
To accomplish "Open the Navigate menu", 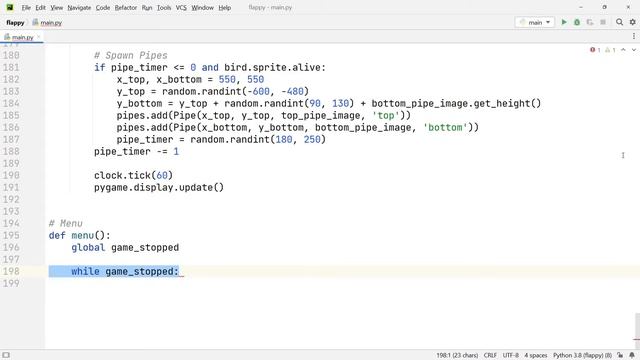I will tap(79, 8).
